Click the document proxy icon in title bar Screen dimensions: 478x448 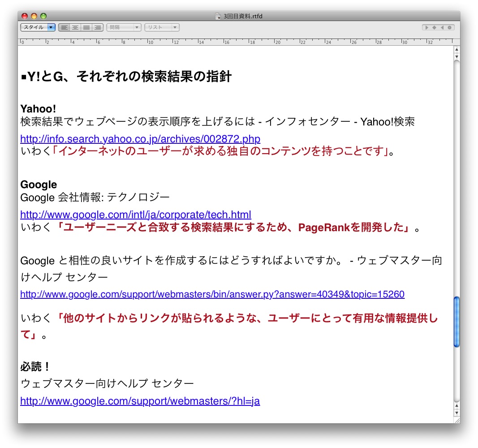click(x=219, y=16)
